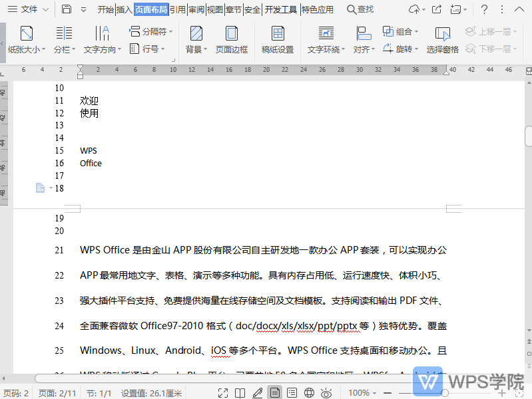Click the ruler's left indent marker
This screenshot has width=532, height=399.
pyautogui.click(x=80, y=76)
